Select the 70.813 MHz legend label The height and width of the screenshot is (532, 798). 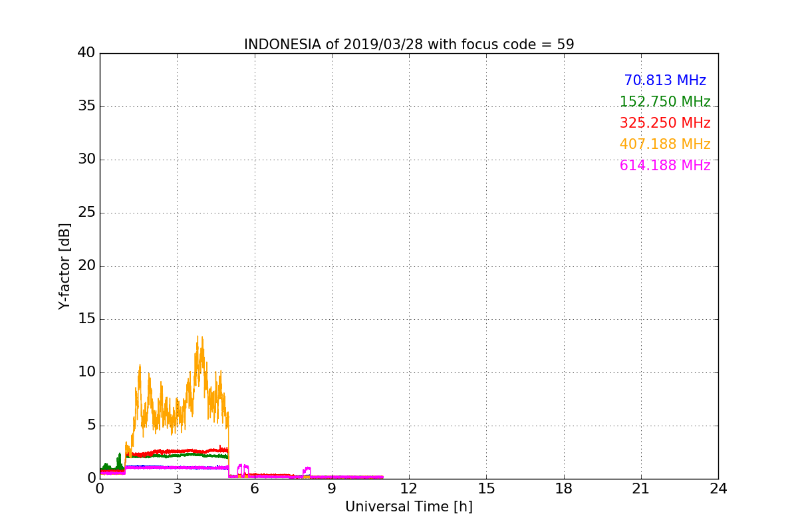[665, 80]
